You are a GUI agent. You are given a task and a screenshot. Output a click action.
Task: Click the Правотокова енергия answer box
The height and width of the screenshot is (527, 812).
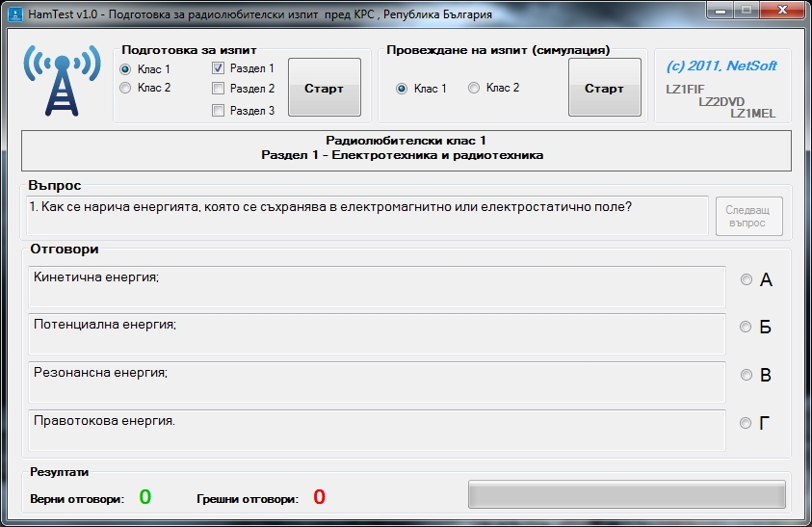click(x=377, y=430)
